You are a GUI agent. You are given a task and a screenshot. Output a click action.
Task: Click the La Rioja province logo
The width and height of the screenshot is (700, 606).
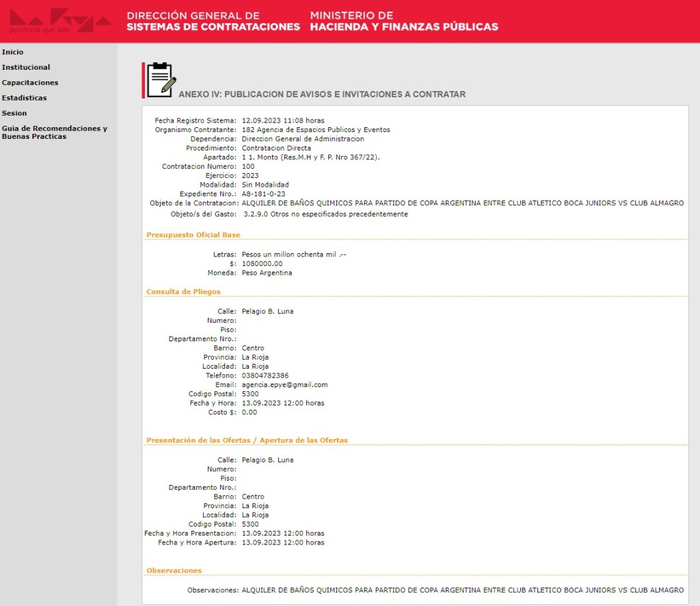59,21
